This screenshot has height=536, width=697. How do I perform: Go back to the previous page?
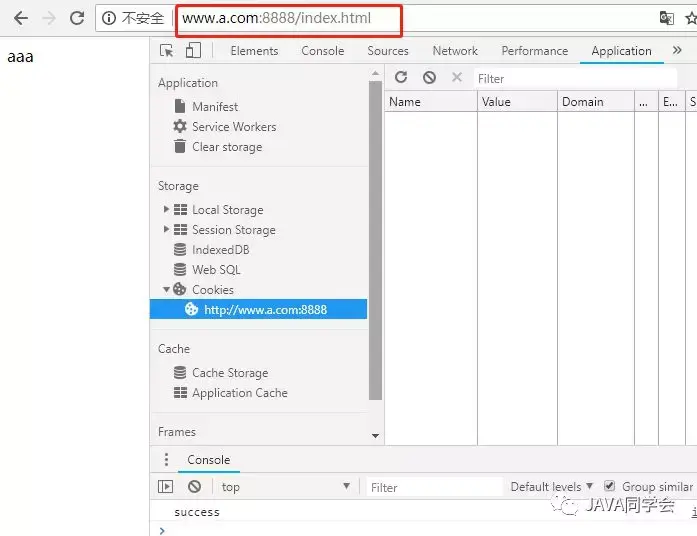[x=21, y=18]
